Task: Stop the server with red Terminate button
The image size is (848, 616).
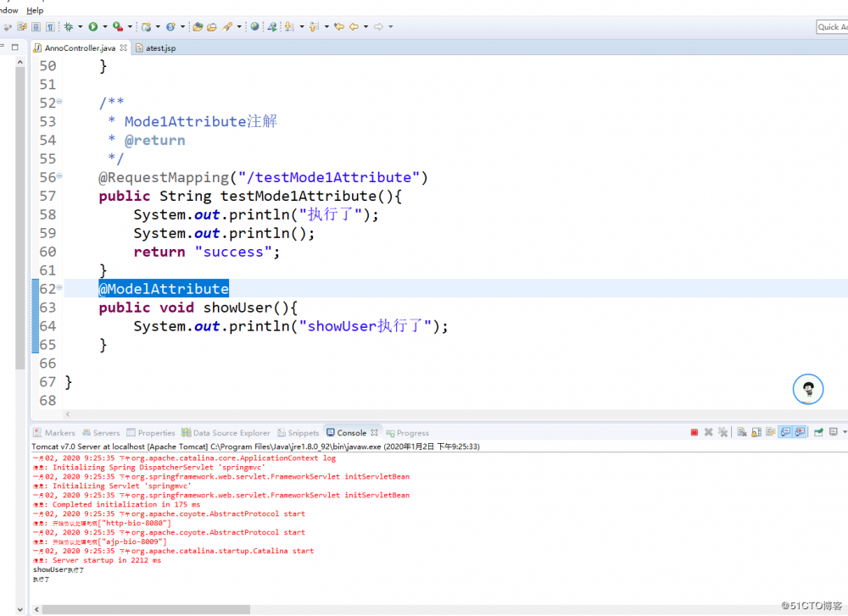Action: [x=695, y=432]
